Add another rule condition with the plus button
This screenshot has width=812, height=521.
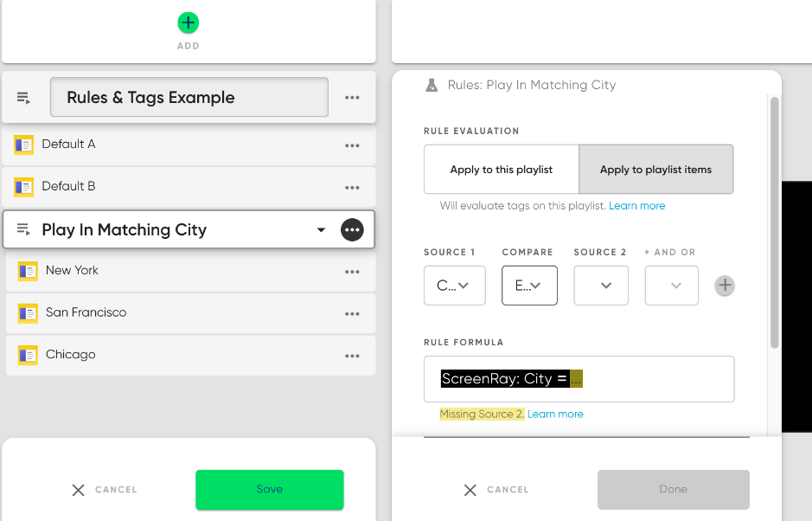coord(725,285)
